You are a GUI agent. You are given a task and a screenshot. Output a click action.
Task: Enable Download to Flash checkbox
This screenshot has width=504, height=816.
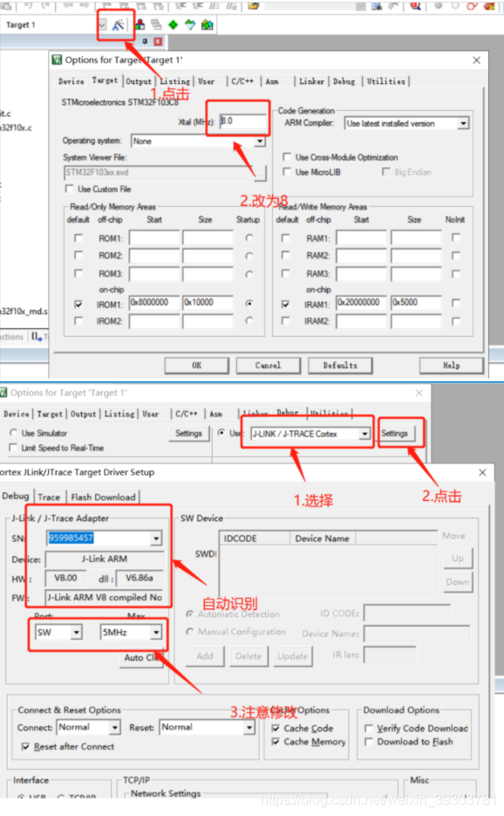point(369,742)
